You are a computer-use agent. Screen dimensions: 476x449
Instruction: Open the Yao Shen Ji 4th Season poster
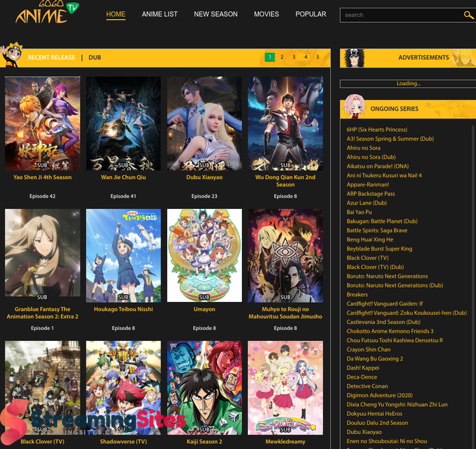tap(42, 124)
